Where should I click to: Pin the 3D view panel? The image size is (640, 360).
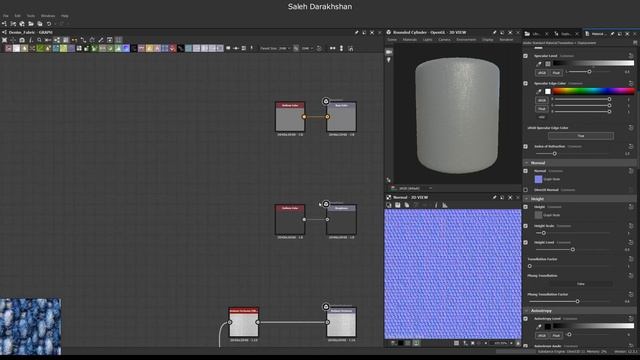494,32
